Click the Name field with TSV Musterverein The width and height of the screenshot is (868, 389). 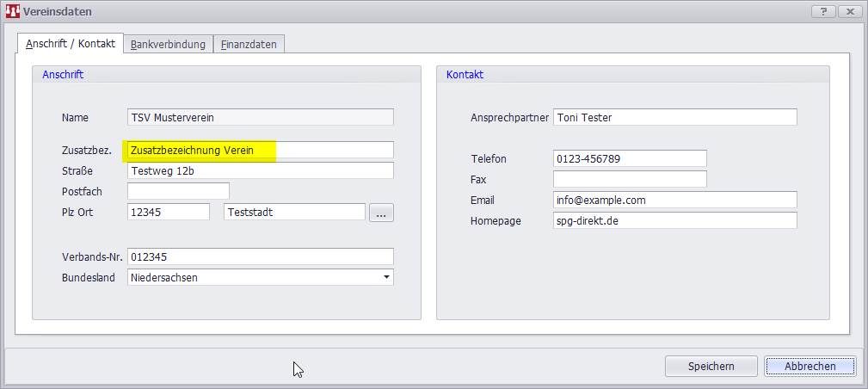260,117
